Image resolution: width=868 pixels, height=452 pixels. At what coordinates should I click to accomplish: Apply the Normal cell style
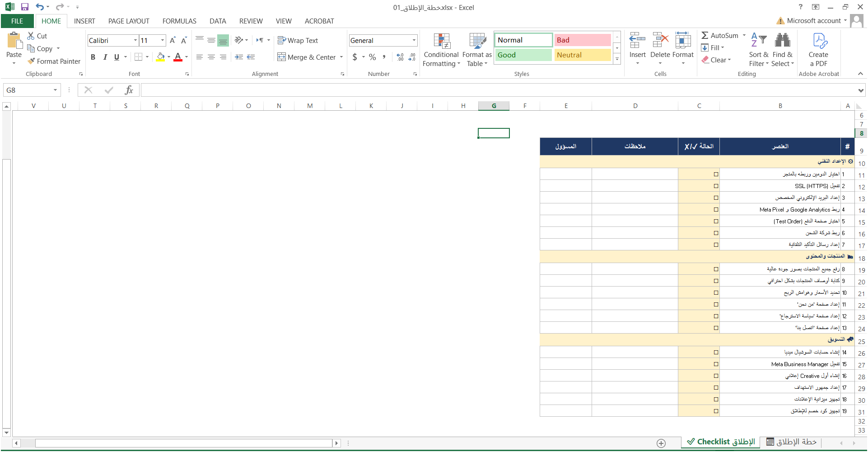point(524,40)
